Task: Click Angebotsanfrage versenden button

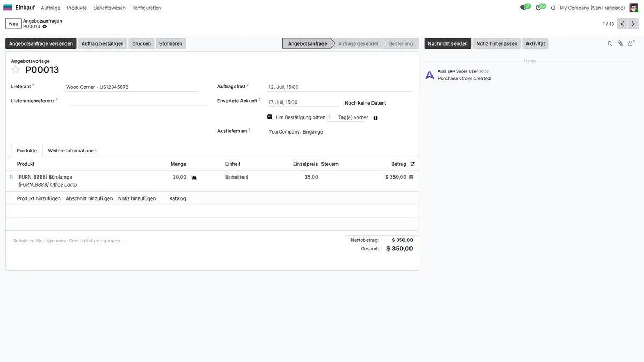Action: 41,43
